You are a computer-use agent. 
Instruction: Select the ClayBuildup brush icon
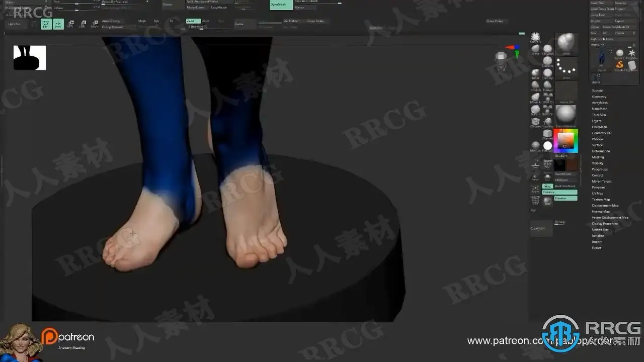(x=547, y=49)
